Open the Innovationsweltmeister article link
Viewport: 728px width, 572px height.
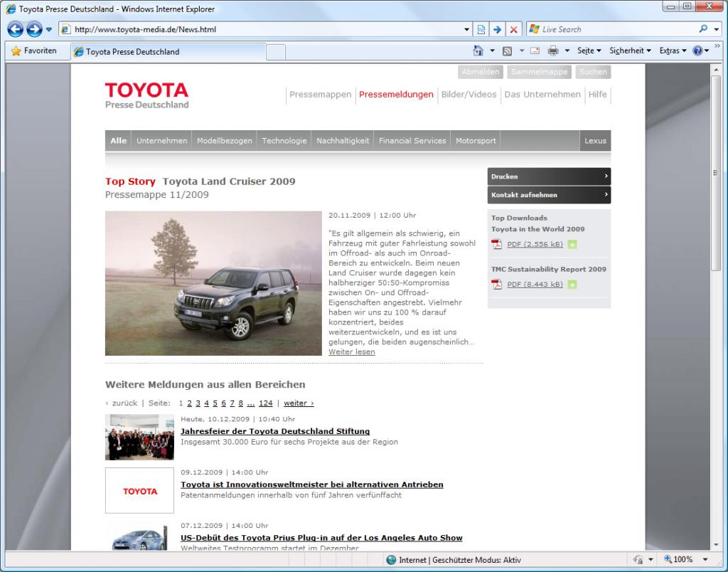[x=312, y=484]
